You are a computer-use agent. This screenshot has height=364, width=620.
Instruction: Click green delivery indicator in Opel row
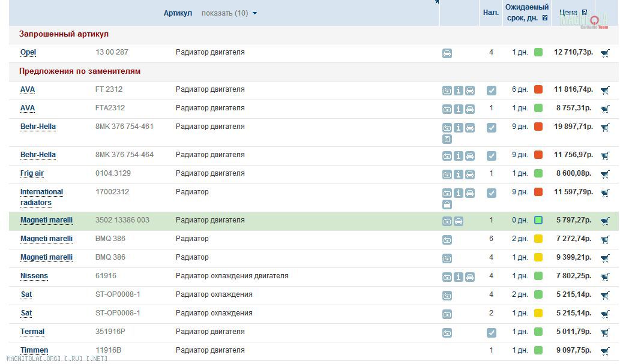[x=538, y=52]
